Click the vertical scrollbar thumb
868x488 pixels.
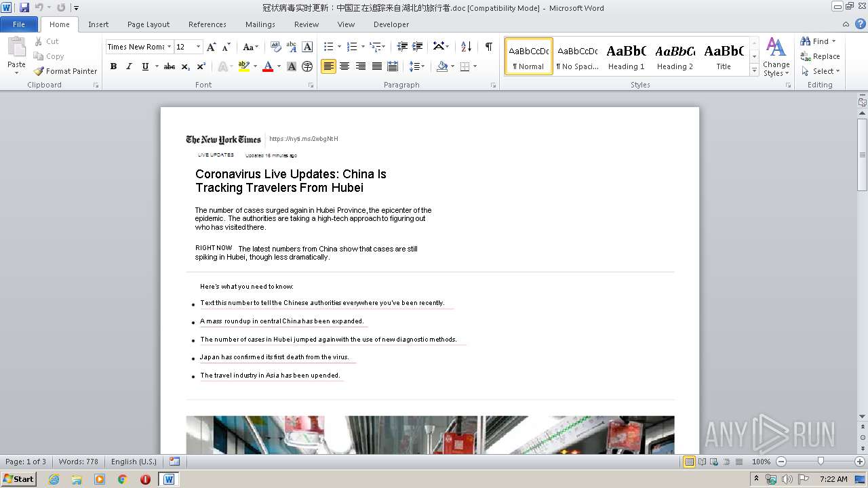862,155
